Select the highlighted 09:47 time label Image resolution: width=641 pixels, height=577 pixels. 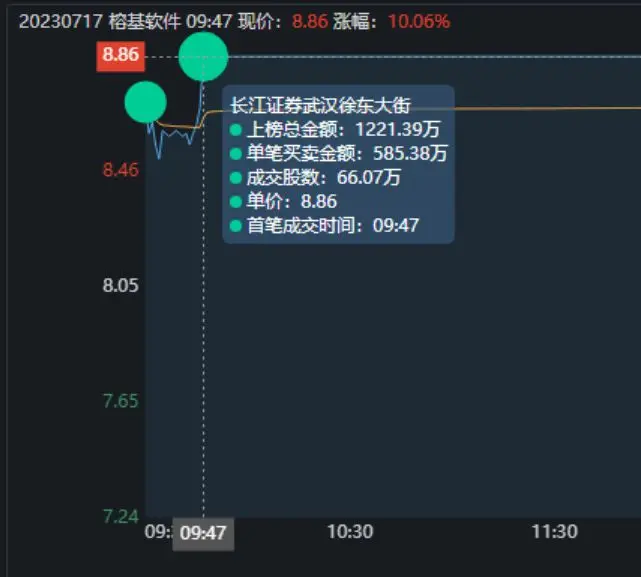point(203,533)
